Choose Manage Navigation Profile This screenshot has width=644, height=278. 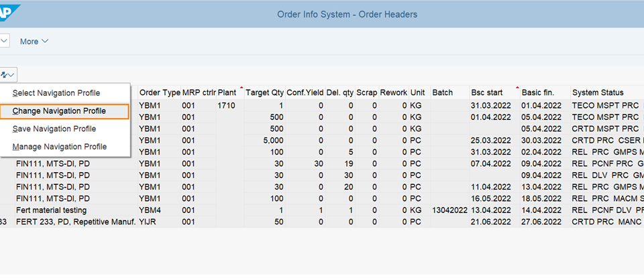[x=60, y=147]
